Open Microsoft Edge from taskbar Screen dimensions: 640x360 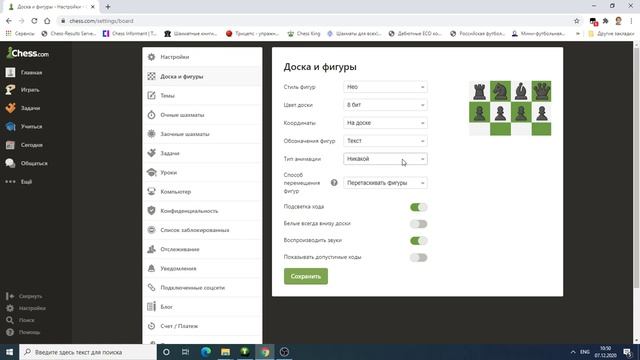[206, 352]
